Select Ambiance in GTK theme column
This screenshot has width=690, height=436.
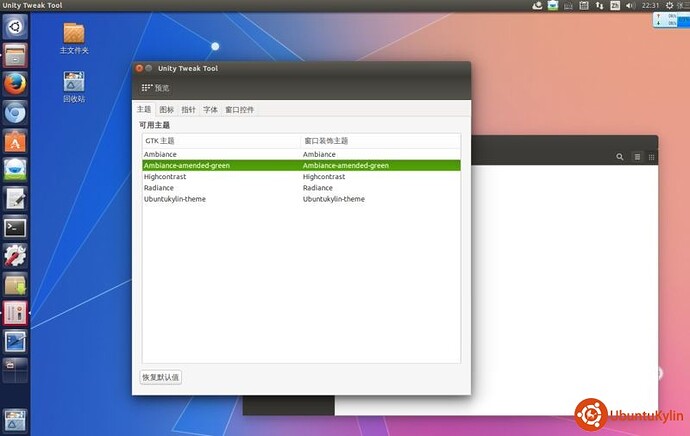point(160,154)
